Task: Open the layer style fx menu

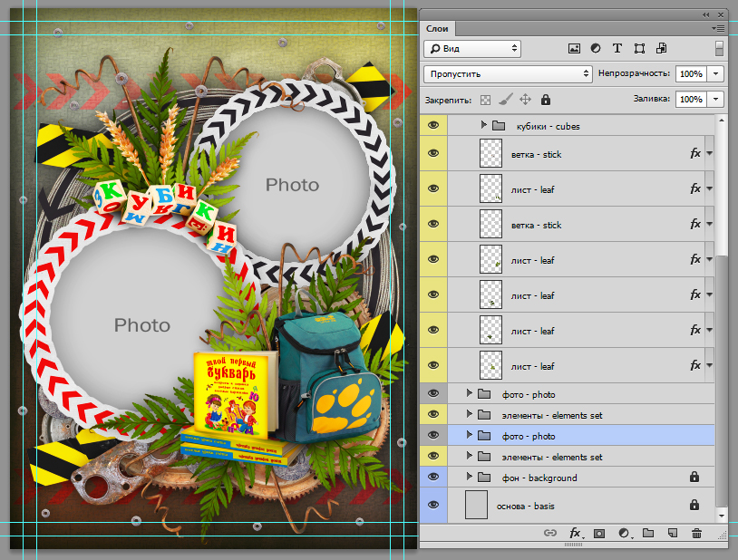Action: (575, 534)
